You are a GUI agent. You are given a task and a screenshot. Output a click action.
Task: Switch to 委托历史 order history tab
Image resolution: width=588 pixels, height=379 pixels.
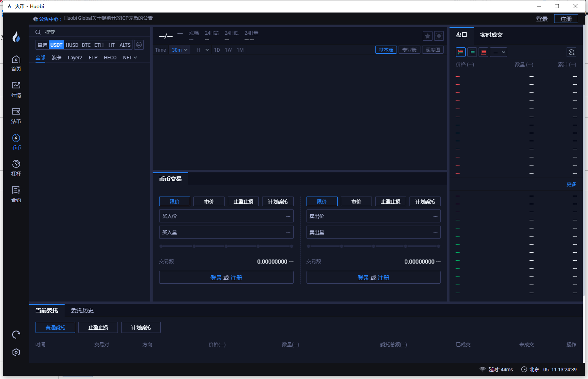click(82, 310)
